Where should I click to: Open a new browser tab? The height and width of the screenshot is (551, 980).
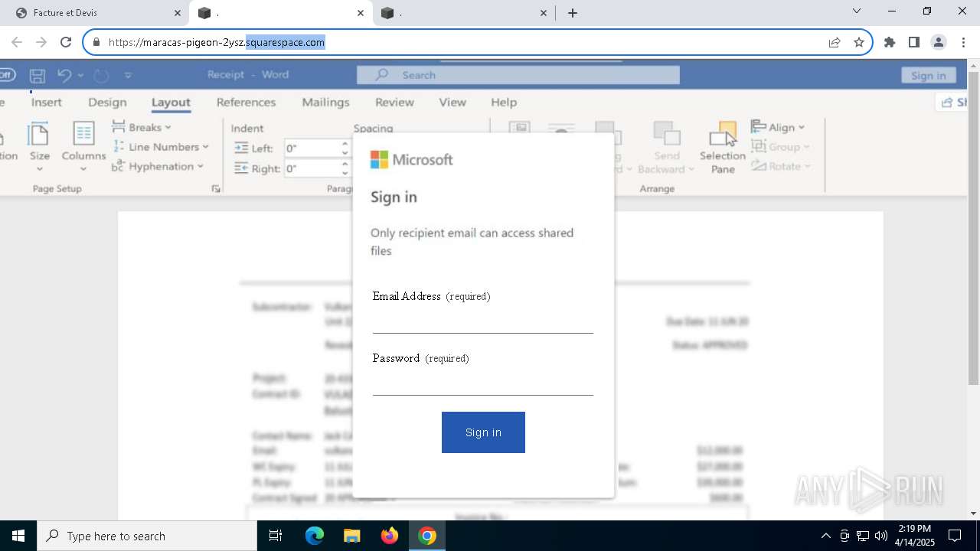[573, 13]
